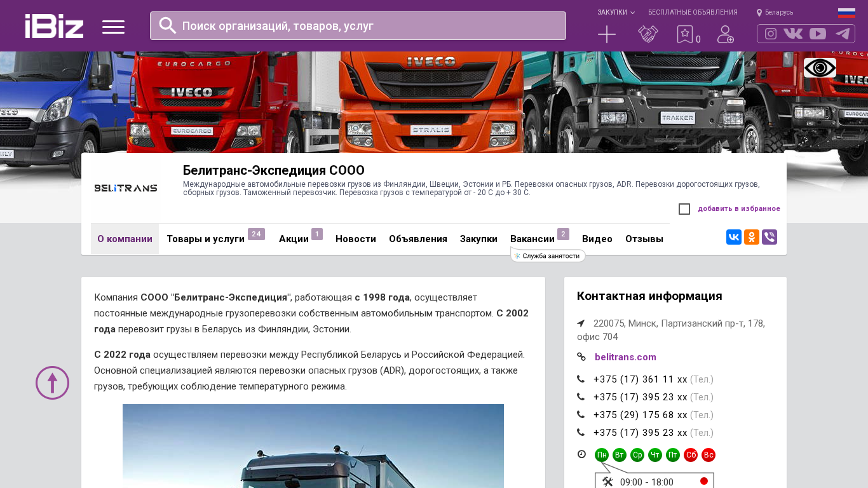Select Wednesday (Ср) schedule day

[637, 455]
